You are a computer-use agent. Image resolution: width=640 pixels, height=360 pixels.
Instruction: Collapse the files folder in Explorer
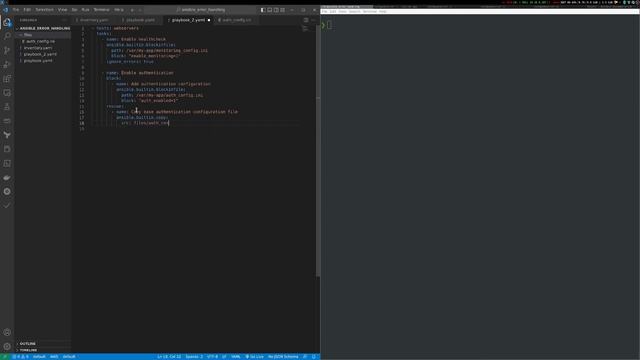43,35
